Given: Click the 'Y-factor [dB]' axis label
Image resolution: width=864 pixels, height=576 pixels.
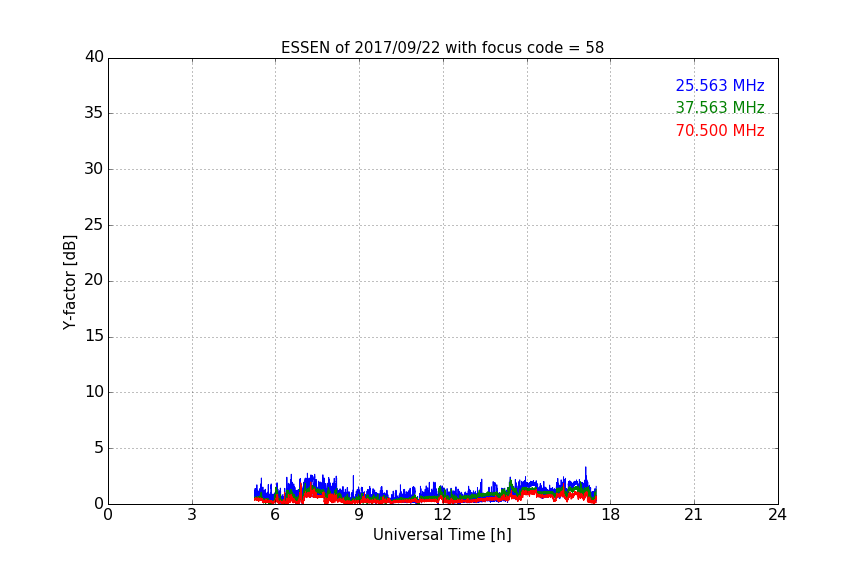Looking at the screenshot, I should (x=69, y=282).
